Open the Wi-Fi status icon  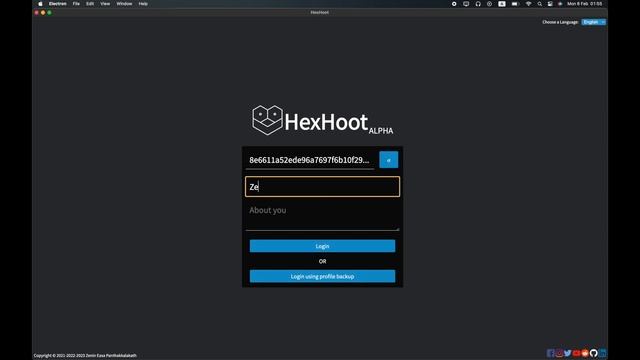coord(528,4)
